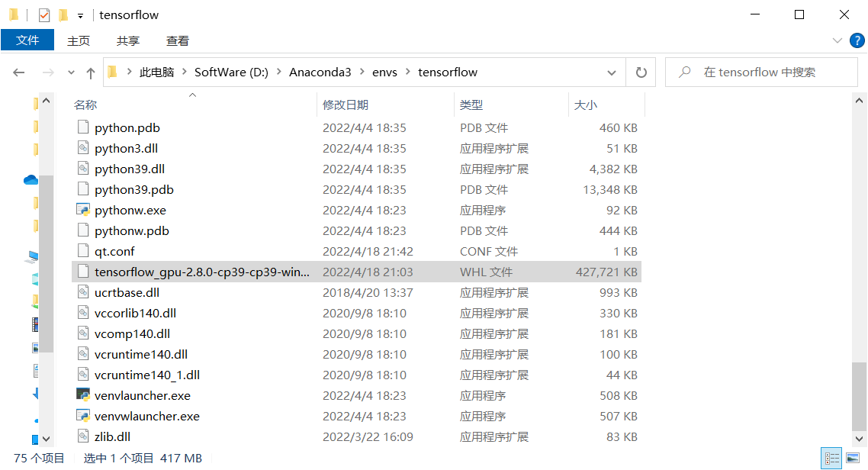868x470 pixels.
Task: Click the OneDrive cloud icon in sidebar
Action: point(31,179)
